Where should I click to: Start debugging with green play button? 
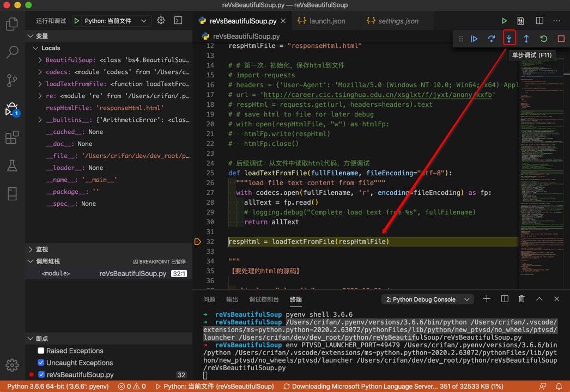click(77, 21)
